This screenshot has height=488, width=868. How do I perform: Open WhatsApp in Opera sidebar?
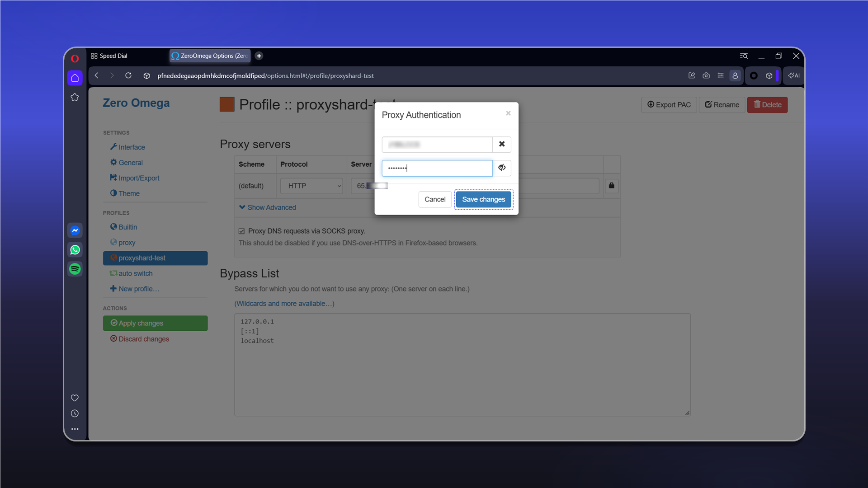point(75,250)
